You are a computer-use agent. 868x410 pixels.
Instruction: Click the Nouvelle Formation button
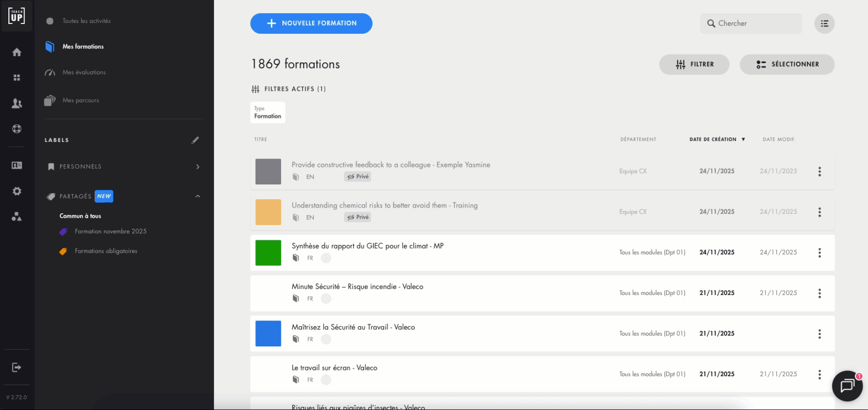tap(311, 23)
